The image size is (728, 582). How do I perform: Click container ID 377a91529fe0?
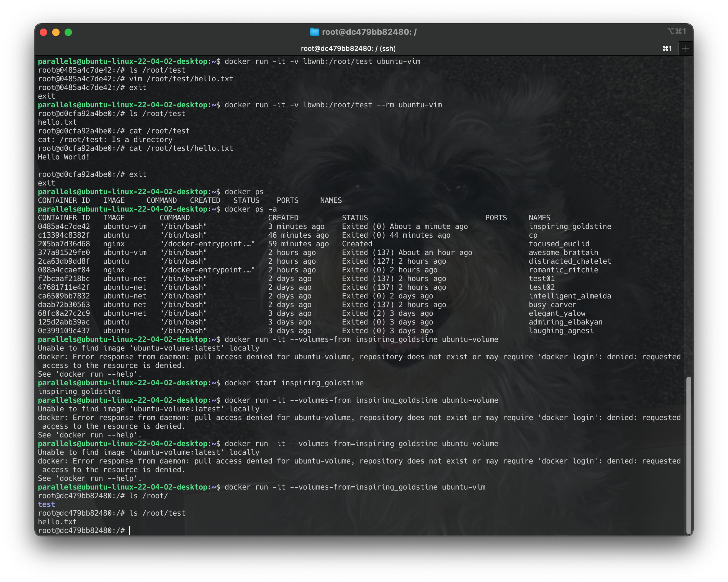64,253
